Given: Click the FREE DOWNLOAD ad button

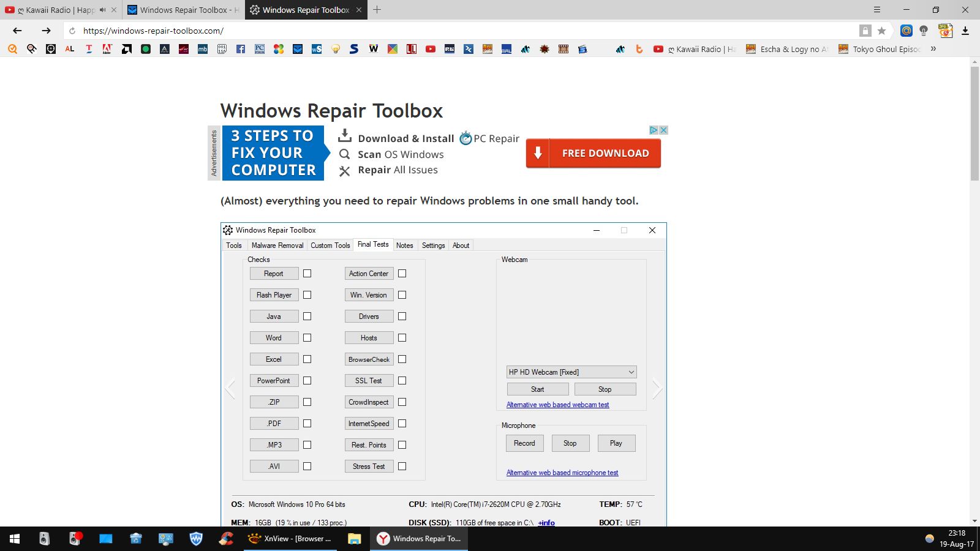Looking at the screenshot, I should coord(593,153).
